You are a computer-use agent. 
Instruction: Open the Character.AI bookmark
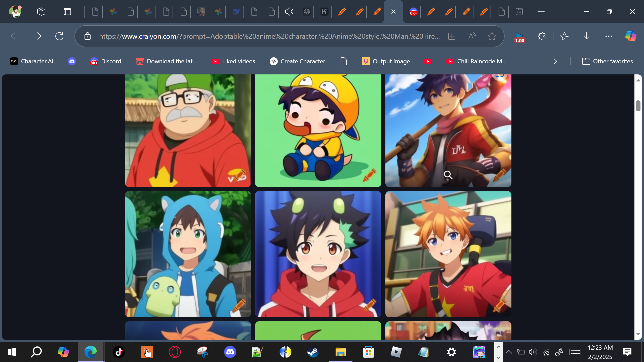coord(32,61)
